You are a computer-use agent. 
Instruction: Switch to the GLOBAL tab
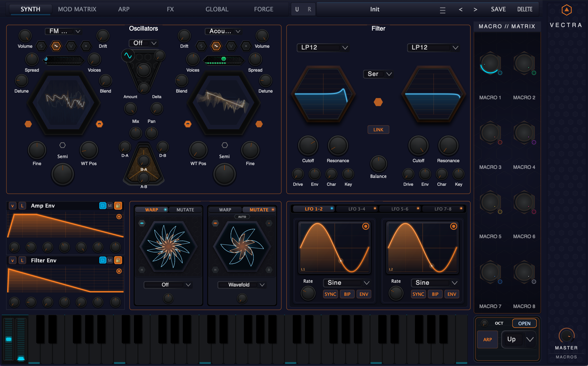217,9
